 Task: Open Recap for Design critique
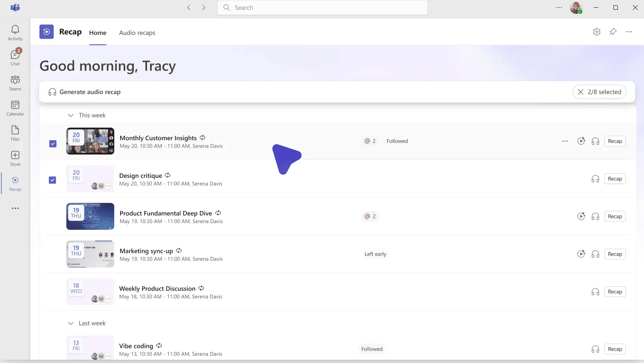[x=615, y=179]
